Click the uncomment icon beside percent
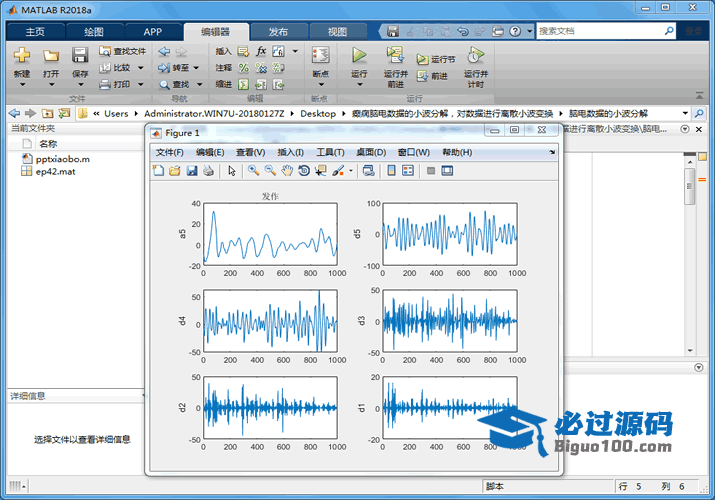 (261, 68)
